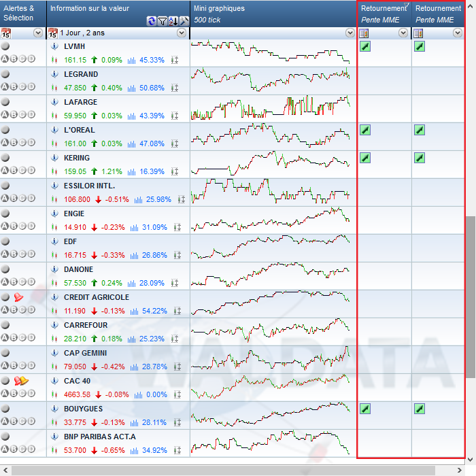The image size is (476, 476).
Task: Click the Information sur la valeur header
Action: (x=118, y=14)
